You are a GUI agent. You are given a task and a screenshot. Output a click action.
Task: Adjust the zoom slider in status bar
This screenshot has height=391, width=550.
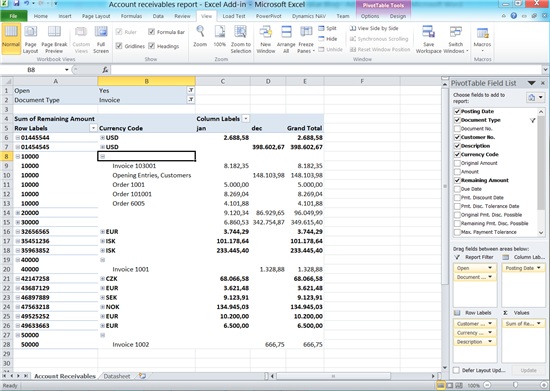pyautogui.click(x=515, y=385)
